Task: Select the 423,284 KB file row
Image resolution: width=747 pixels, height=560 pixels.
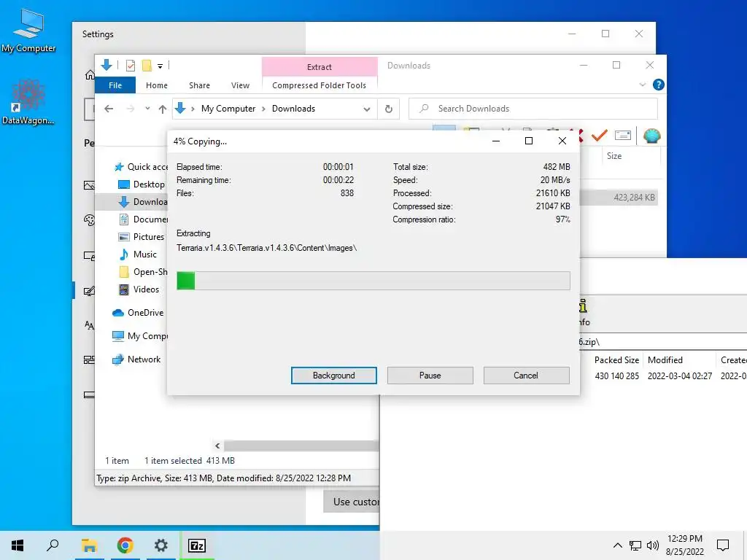Action: pos(619,197)
